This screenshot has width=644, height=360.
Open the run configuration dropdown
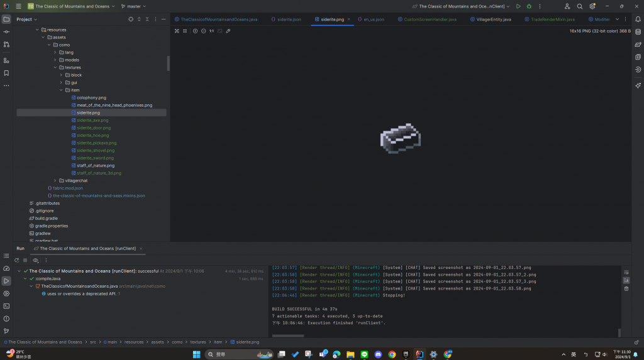[x=461, y=6]
